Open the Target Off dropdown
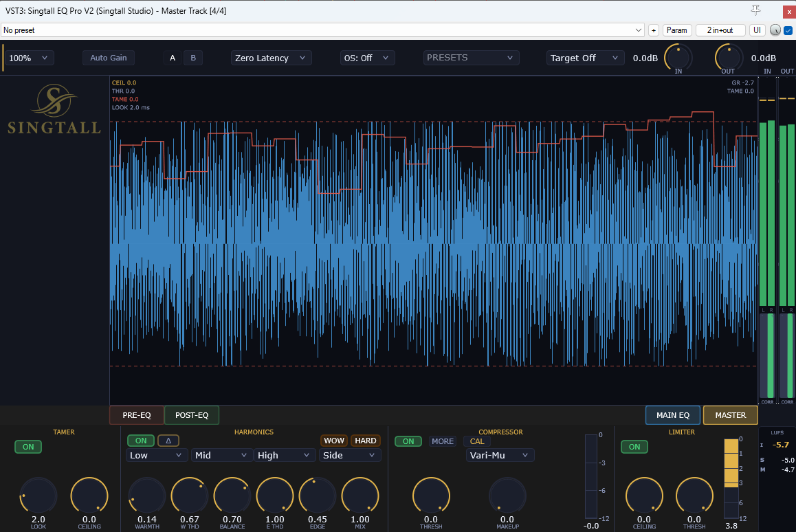The height and width of the screenshot is (532, 796). coord(585,58)
